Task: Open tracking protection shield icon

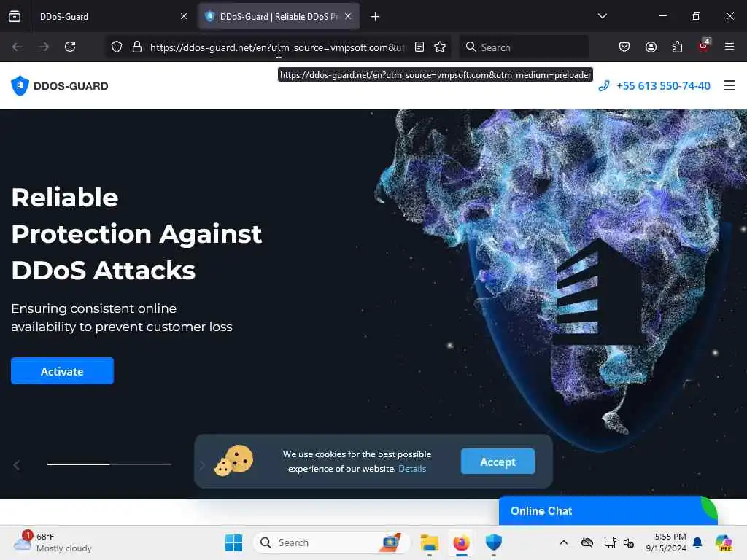Action: (117, 47)
